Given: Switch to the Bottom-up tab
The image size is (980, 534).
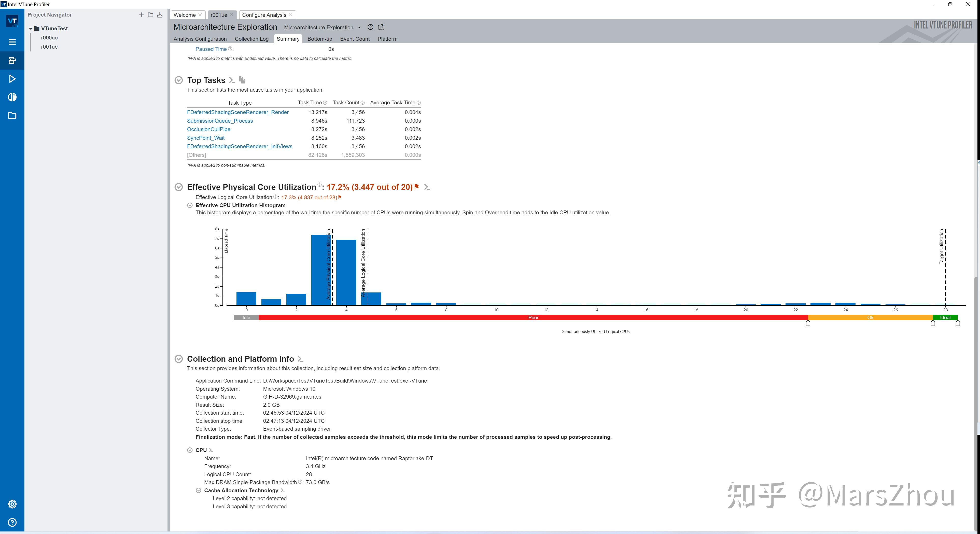Looking at the screenshot, I should [319, 39].
